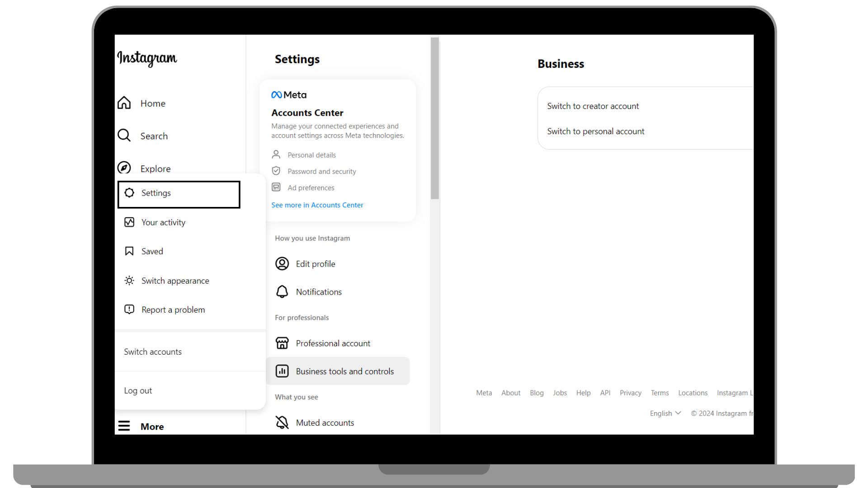Switch to creator account
This screenshot has height=488, width=868.
coord(593,105)
